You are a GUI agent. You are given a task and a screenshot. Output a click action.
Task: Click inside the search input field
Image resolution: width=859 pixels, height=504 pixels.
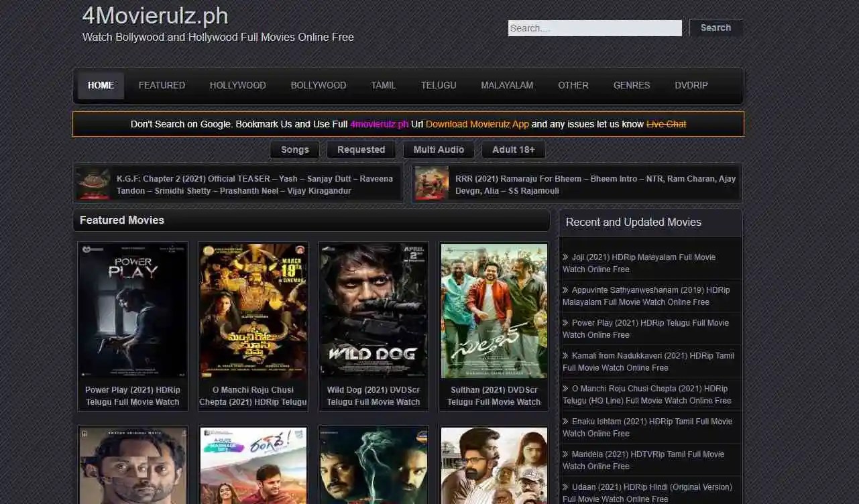click(x=594, y=27)
